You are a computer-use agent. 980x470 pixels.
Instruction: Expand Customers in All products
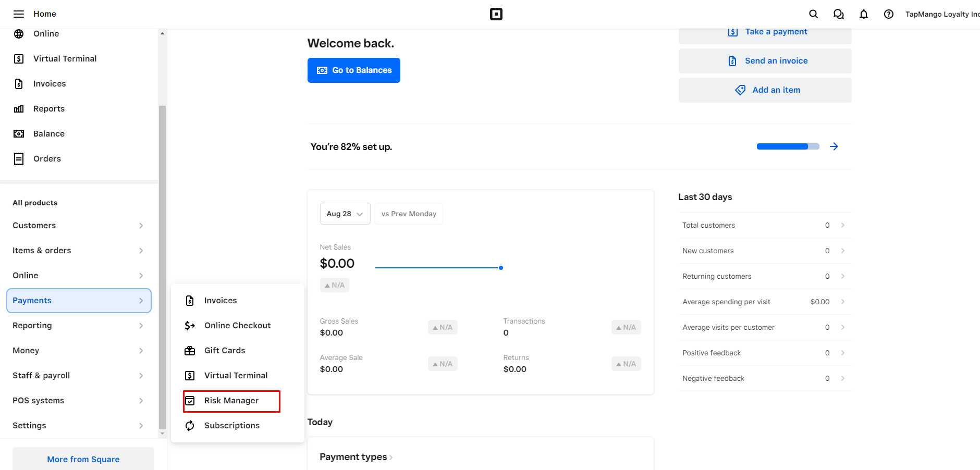tap(78, 226)
